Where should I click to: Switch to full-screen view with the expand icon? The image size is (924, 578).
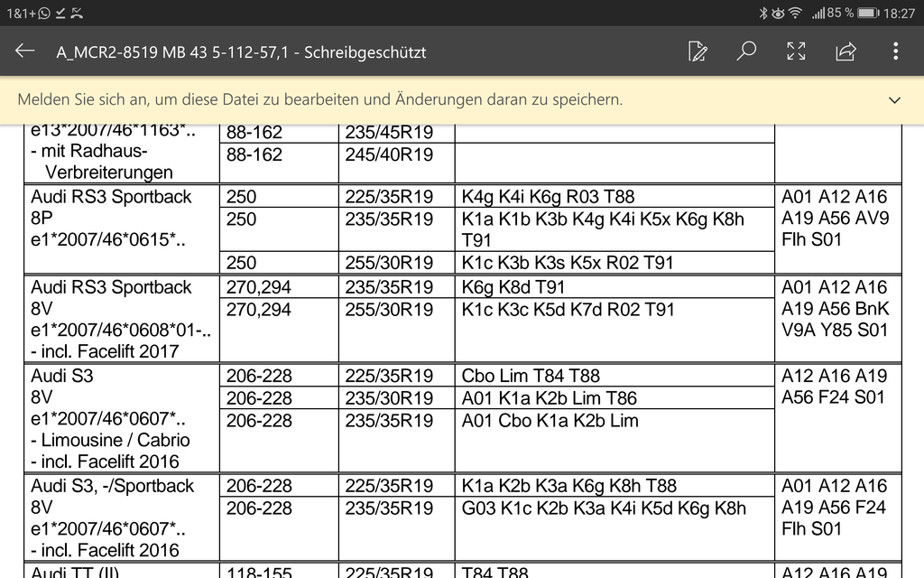pos(796,51)
